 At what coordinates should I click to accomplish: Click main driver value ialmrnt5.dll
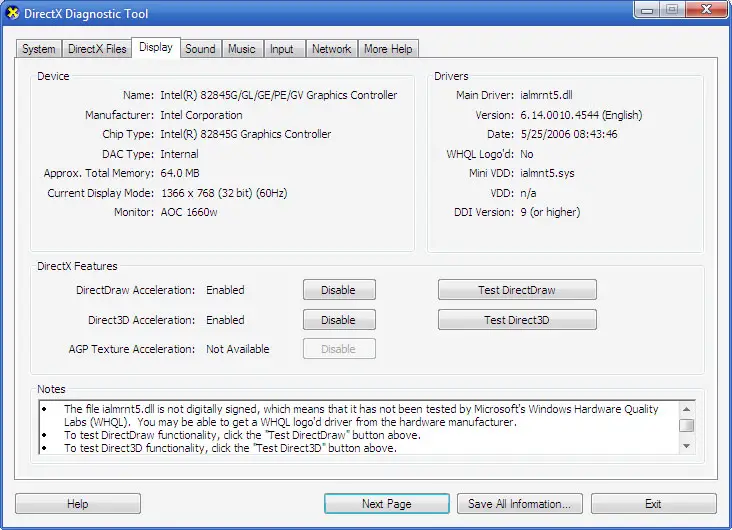(546, 95)
